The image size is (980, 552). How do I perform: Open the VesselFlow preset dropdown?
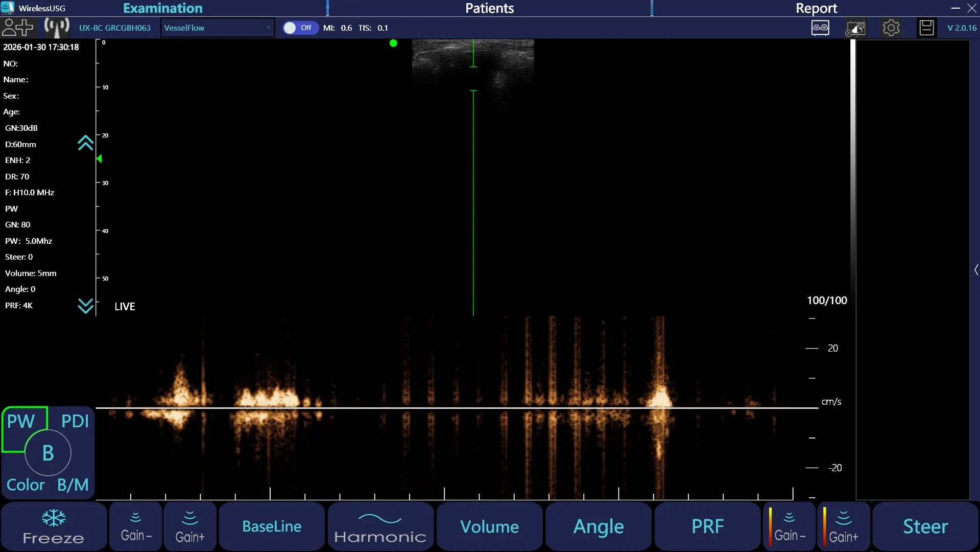pos(218,28)
